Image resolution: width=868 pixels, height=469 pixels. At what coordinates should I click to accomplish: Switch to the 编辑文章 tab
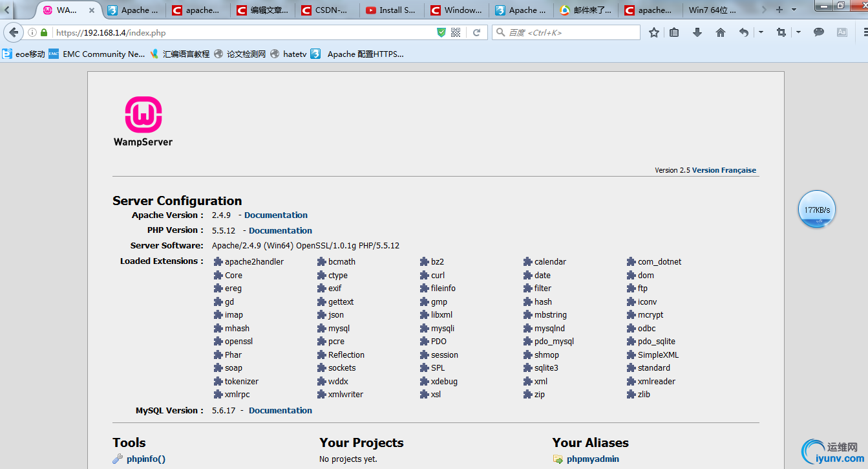coord(262,10)
